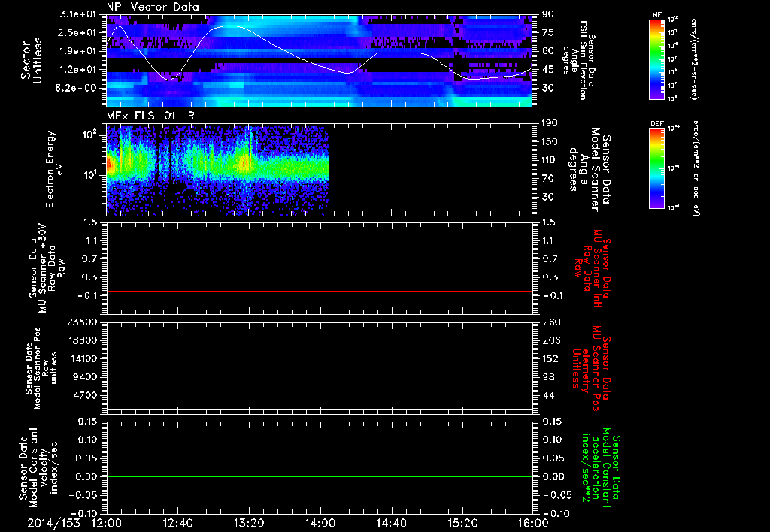
Task: Click the "14:00" time tick label
Action: [x=320, y=523]
